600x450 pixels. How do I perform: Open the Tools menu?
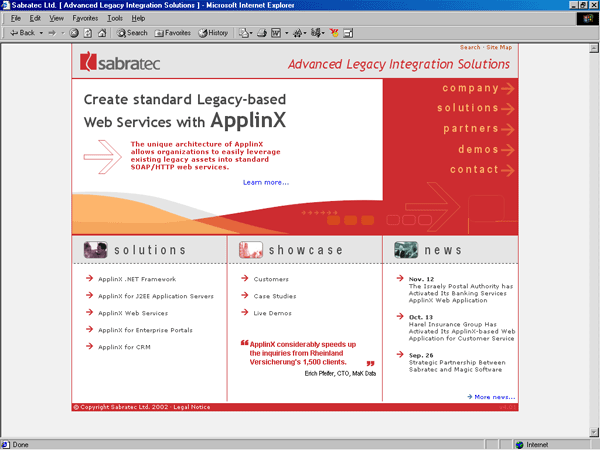(x=115, y=18)
